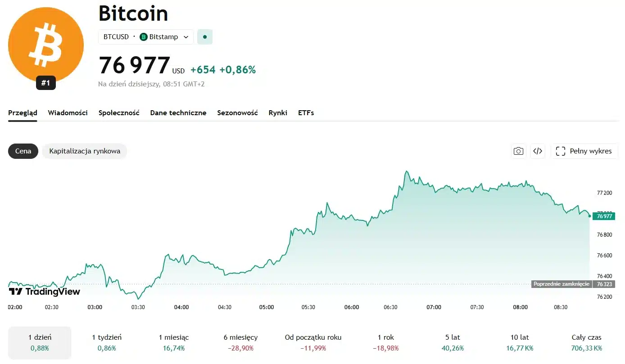Image resolution: width=625 pixels, height=364 pixels.
Task: Click the orange Bitcoin logo
Action: (46, 45)
